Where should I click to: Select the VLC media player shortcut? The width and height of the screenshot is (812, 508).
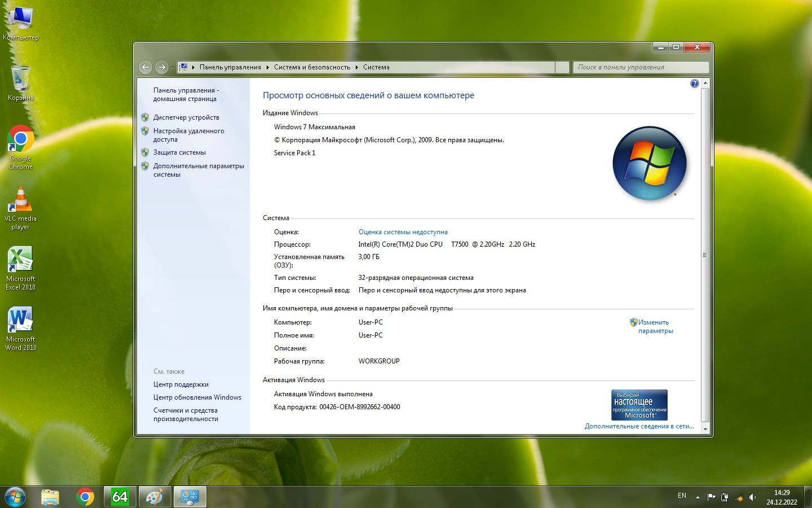point(21,208)
